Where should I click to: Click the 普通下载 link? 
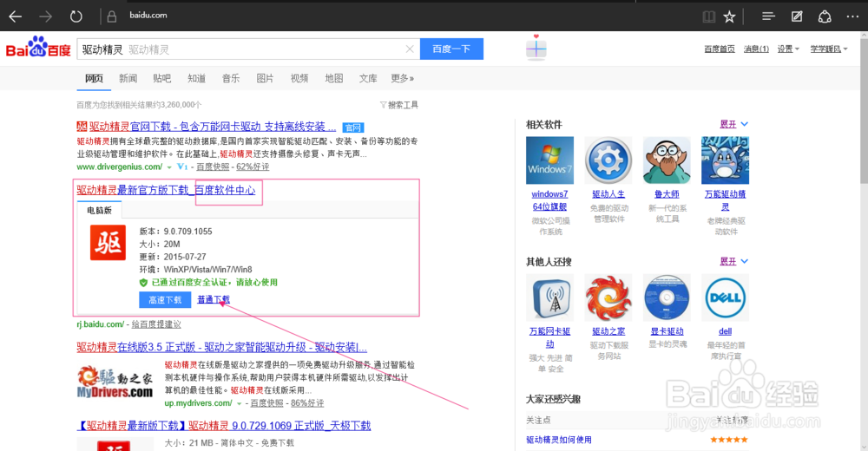pyautogui.click(x=214, y=299)
